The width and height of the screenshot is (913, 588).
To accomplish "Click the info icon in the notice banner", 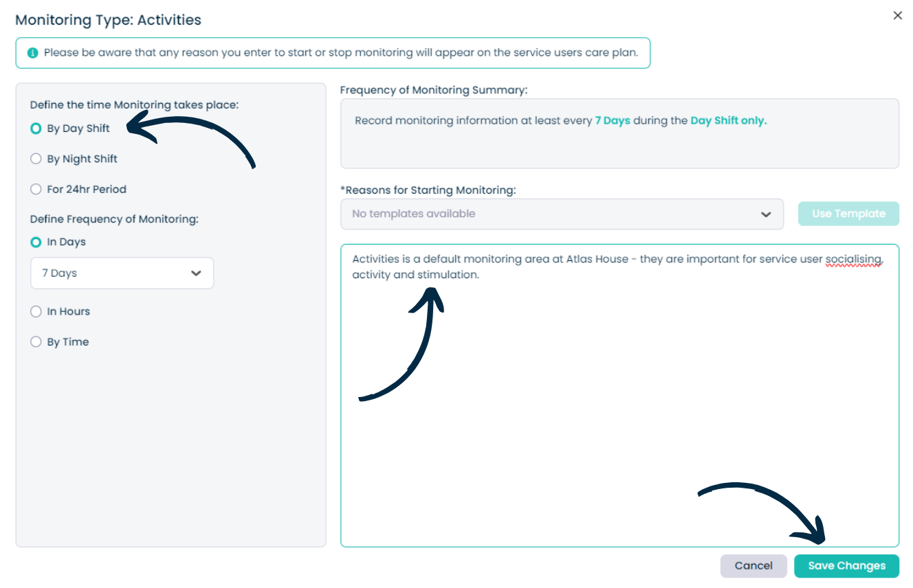I will [x=32, y=53].
